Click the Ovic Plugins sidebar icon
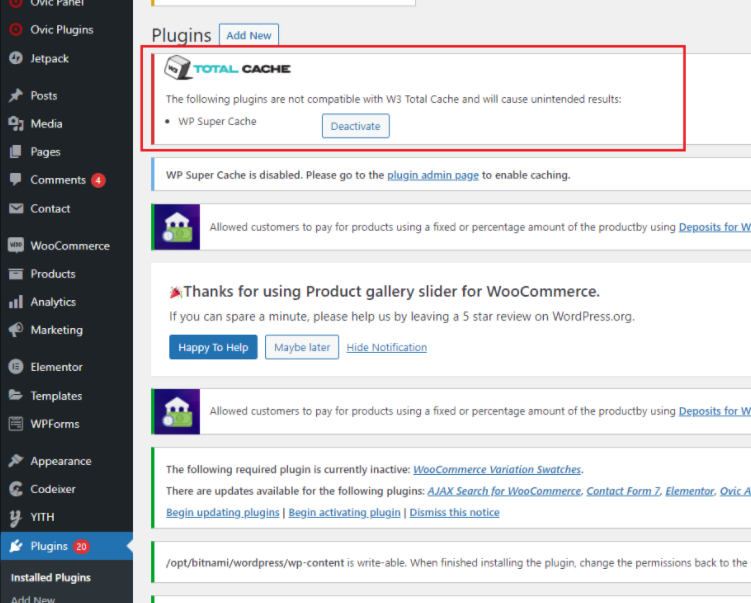The height and width of the screenshot is (603, 751). click(x=16, y=30)
